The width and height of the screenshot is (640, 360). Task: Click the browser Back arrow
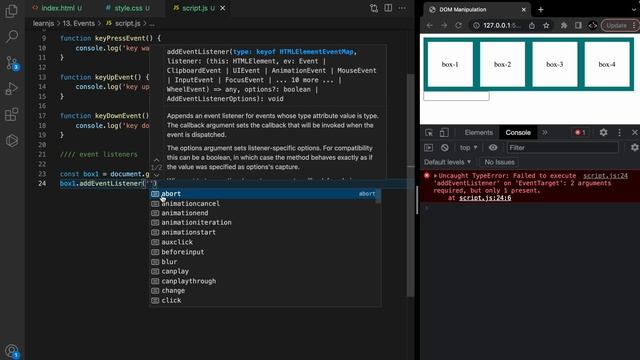click(429, 25)
